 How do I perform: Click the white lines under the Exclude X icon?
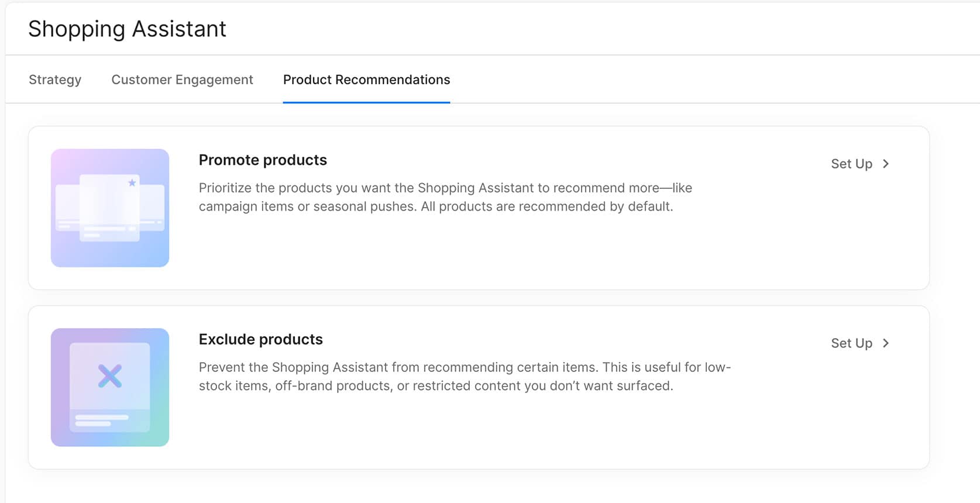click(x=102, y=420)
